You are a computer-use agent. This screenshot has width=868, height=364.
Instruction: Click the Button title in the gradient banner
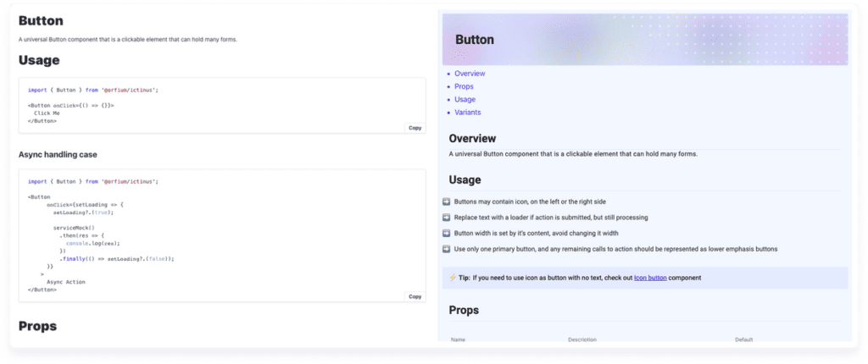[475, 40]
